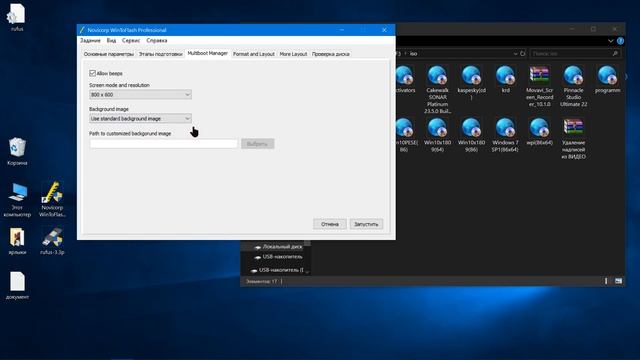Click the Выбрать browse button
The image size is (640, 360).
(257, 144)
